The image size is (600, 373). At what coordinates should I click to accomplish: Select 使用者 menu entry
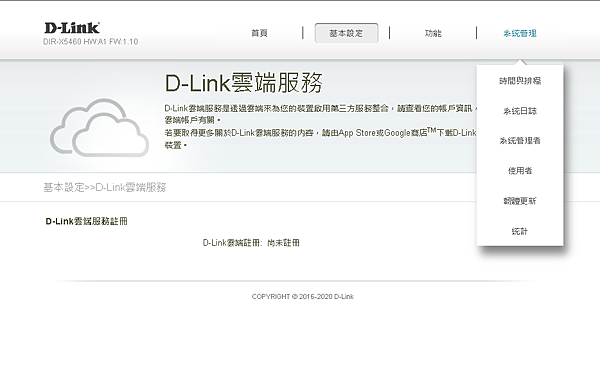[520, 171]
